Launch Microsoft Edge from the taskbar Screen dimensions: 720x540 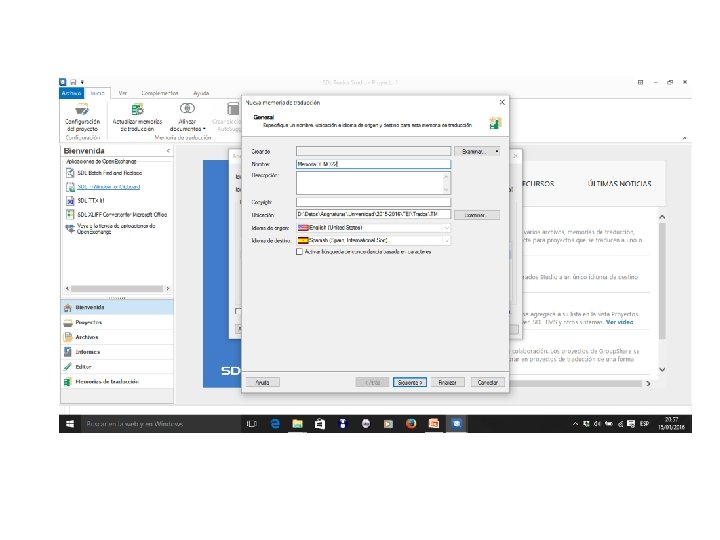275,424
